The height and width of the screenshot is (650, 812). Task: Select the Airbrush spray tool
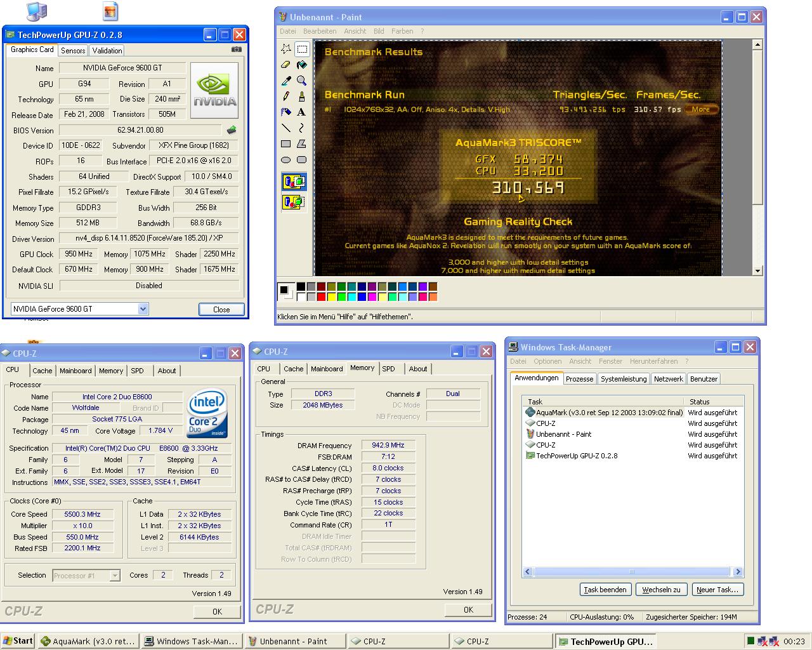click(286, 112)
